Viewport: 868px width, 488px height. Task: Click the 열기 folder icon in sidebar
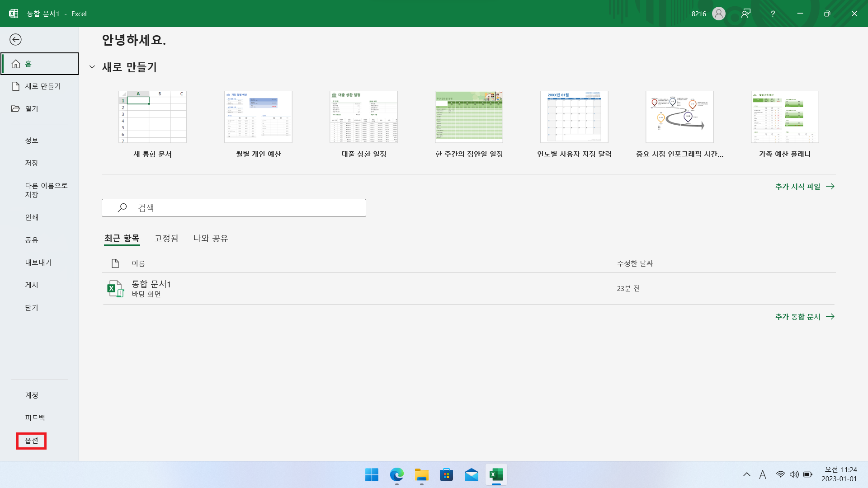(16, 109)
